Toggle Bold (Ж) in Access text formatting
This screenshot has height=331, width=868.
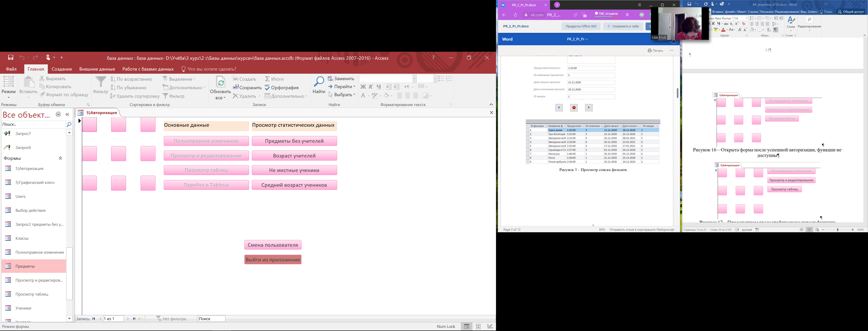point(363,87)
